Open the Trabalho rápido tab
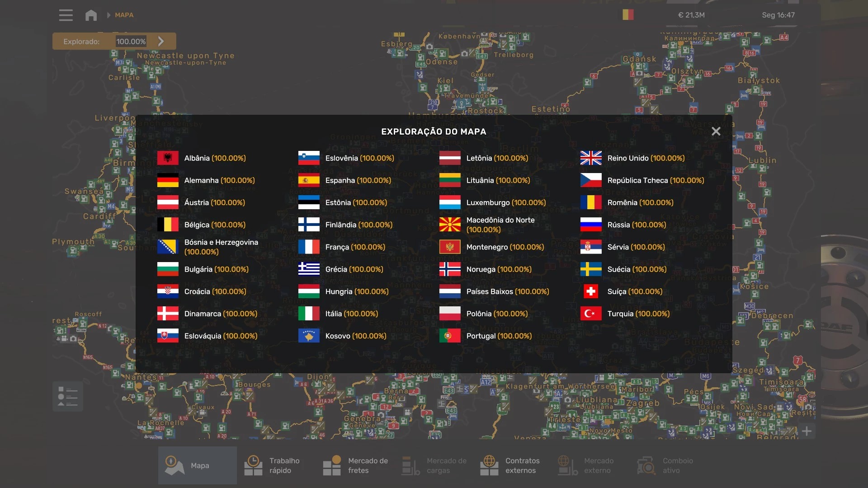This screenshot has height=488, width=868. (276, 465)
